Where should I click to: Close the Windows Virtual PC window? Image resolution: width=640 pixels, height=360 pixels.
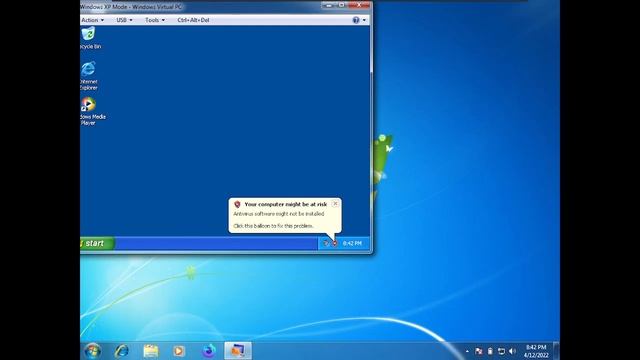click(x=359, y=5)
